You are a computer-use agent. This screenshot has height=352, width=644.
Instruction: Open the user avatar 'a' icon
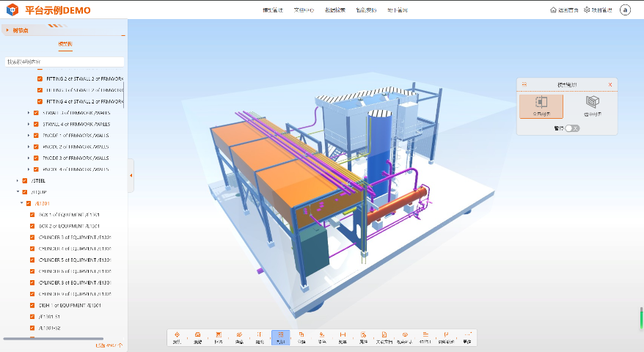[625, 10]
